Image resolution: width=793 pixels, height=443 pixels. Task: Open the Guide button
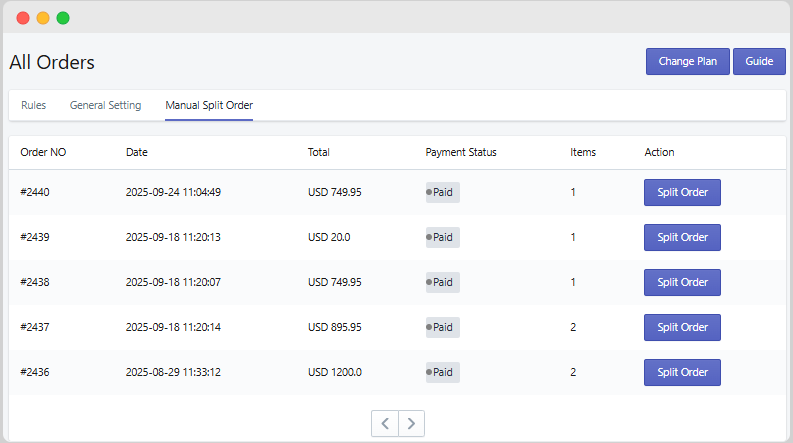pos(759,61)
